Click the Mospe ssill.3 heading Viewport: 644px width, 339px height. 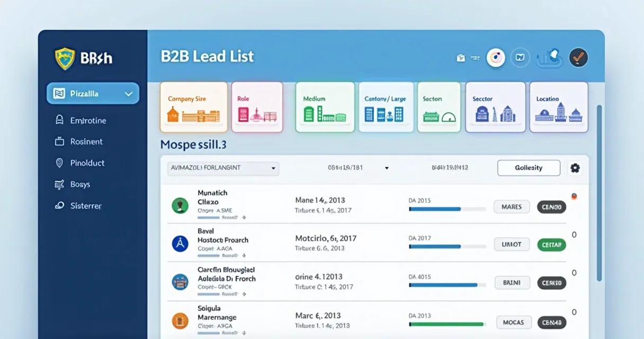point(193,144)
